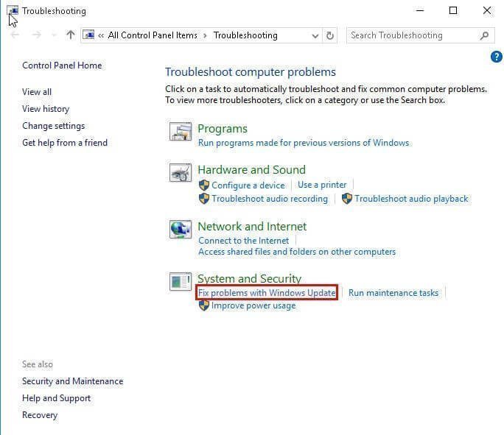Viewport: 504px width, 435px height.
Task: Click Improve power usage
Action: [253, 305]
